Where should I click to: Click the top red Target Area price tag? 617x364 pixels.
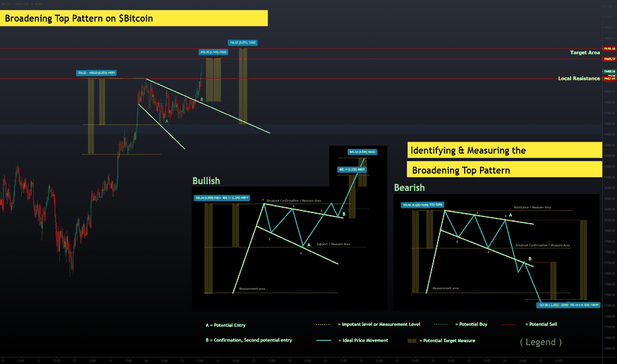[610, 49]
